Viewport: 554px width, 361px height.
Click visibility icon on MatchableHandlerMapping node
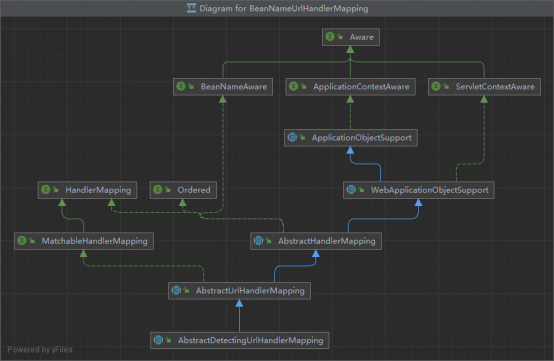point(32,241)
